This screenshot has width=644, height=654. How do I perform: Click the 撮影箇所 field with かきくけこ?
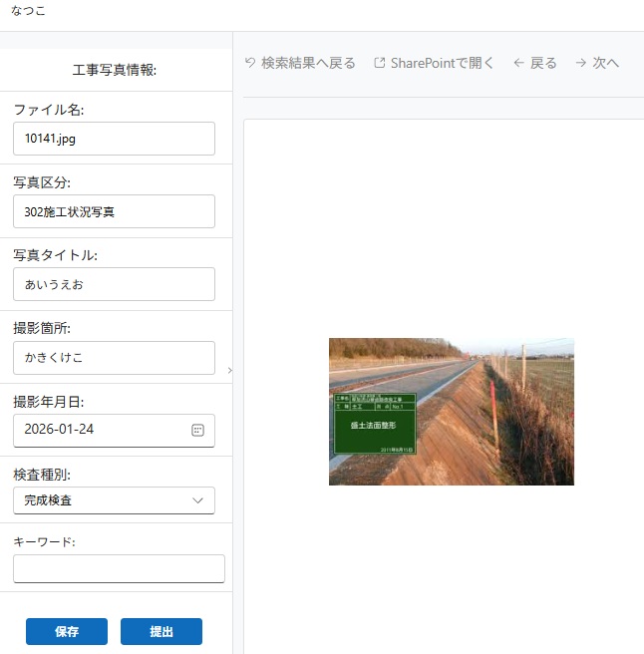[x=114, y=357]
